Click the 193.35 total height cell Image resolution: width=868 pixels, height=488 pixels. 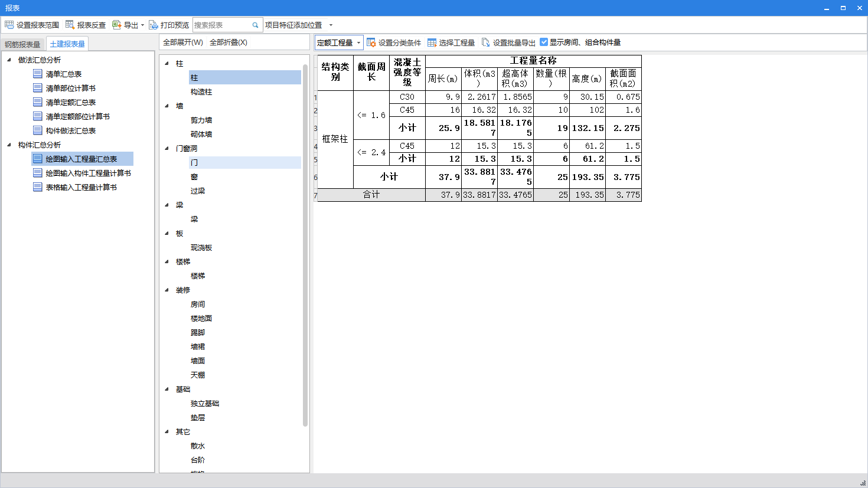click(587, 195)
